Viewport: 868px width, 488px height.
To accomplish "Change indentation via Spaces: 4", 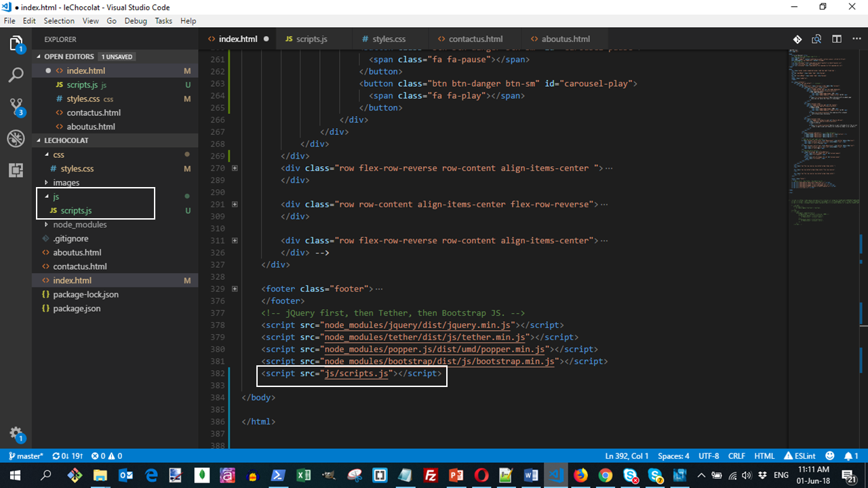I will coord(673,456).
